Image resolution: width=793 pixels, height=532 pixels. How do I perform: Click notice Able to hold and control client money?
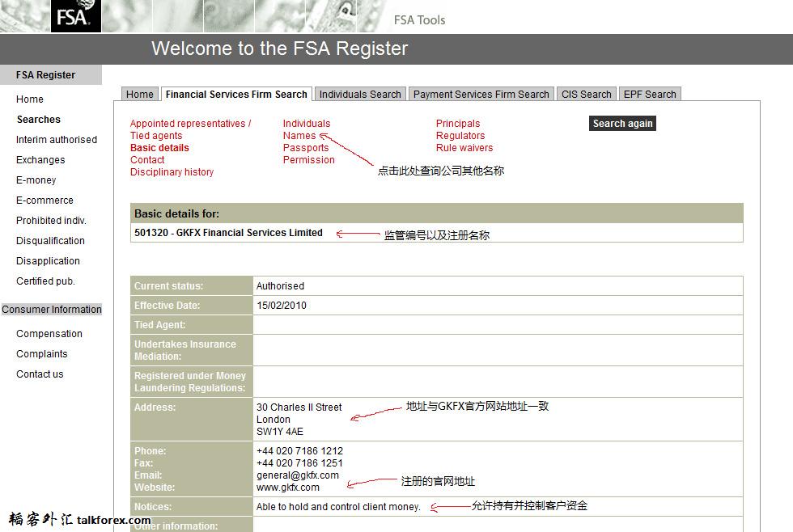pos(338,507)
